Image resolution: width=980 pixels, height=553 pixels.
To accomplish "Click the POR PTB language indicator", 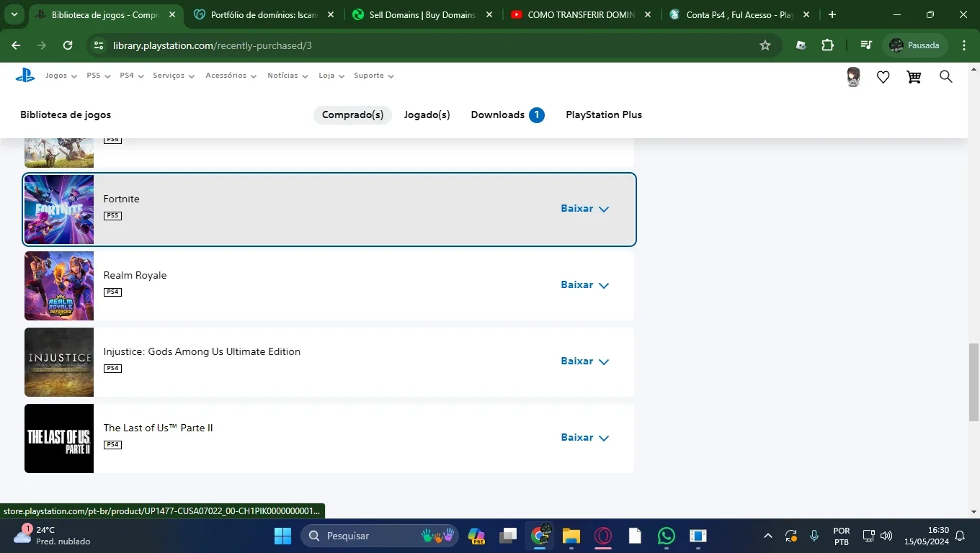I will click(x=841, y=536).
